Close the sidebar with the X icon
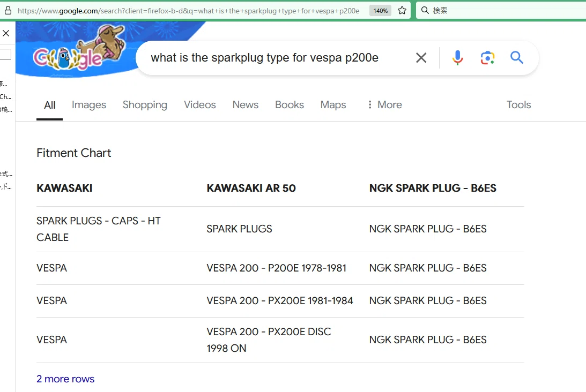586x392 pixels. [x=6, y=33]
